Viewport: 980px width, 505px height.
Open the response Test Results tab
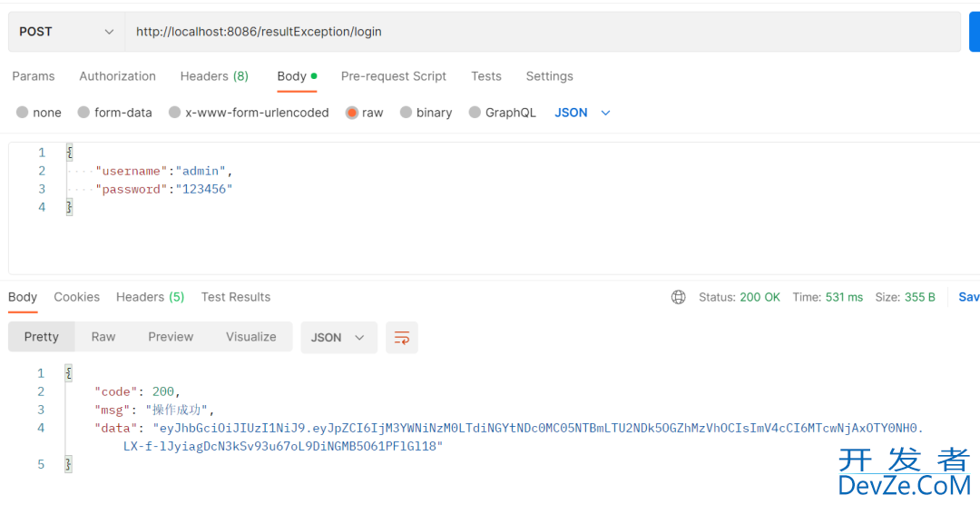pos(236,297)
